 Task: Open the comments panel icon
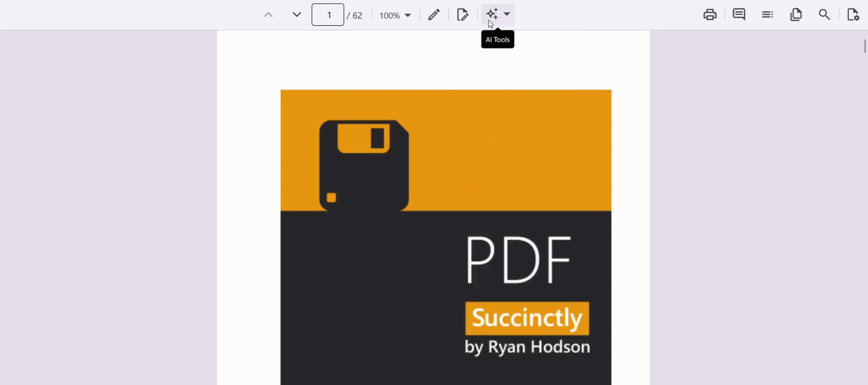tap(739, 15)
